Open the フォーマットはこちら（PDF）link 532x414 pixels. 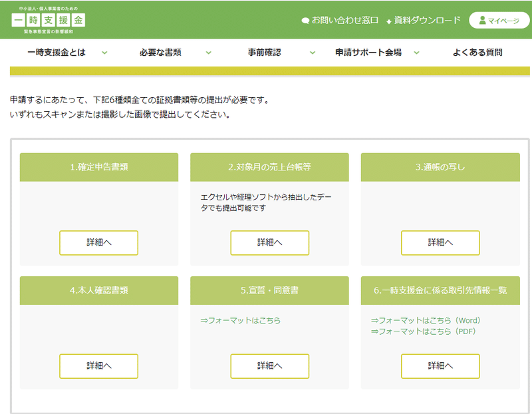coord(424,331)
